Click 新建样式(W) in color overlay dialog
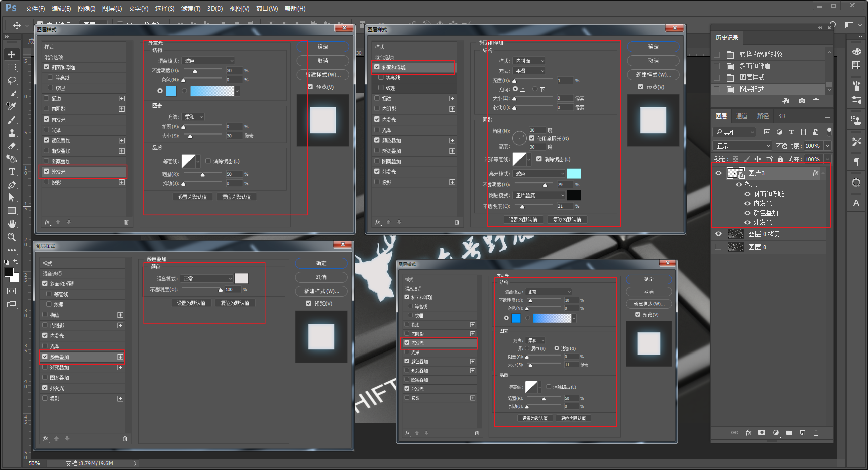868x470 pixels. [321, 291]
